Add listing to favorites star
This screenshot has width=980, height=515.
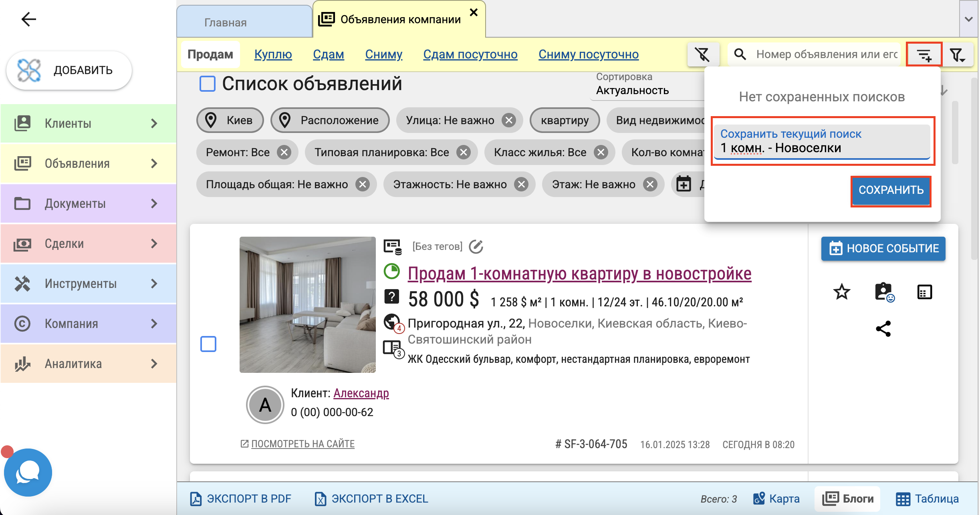[841, 292]
